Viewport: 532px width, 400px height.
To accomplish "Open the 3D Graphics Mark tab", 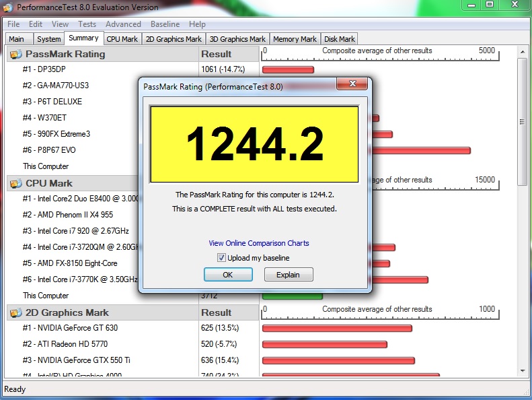I will pyautogui.click(x=237, y=39).
